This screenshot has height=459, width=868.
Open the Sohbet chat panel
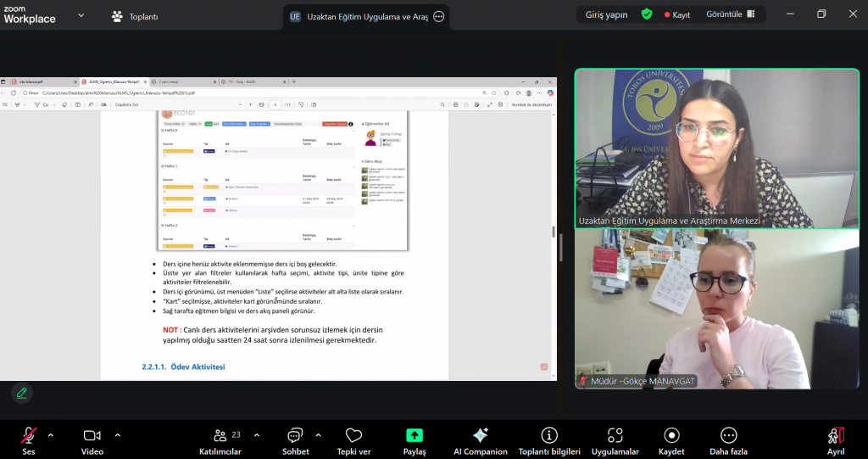(x=295, y=436)
